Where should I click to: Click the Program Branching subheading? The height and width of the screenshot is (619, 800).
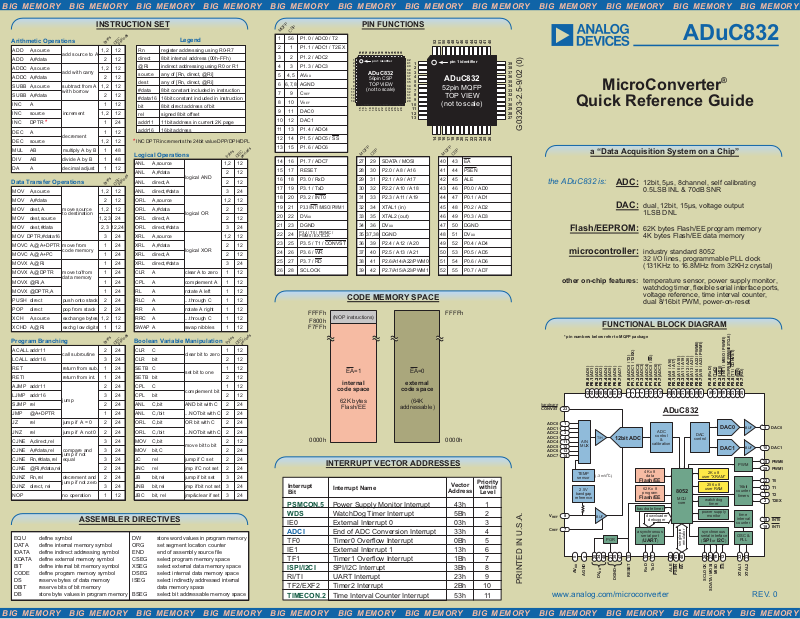(x=39, y=341)
